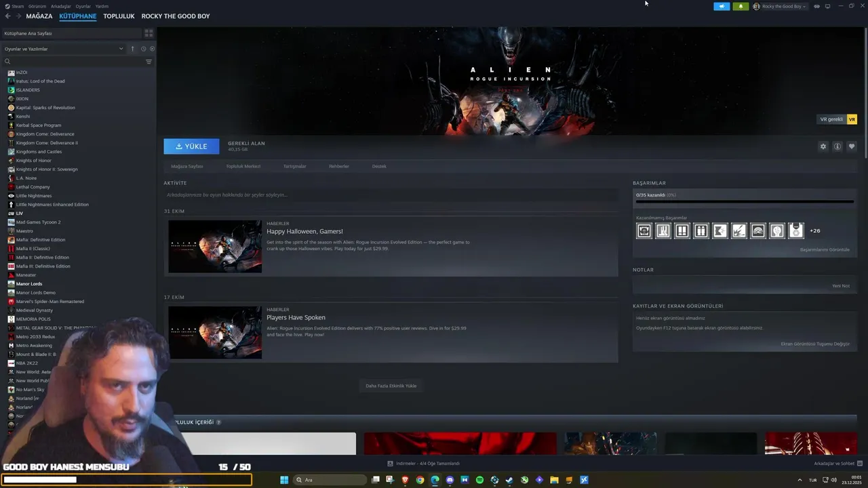The width and height of the screenshot is (868, 488).
Task: Open Destek link
Action: pyautogui.click(x=379, y=166)
